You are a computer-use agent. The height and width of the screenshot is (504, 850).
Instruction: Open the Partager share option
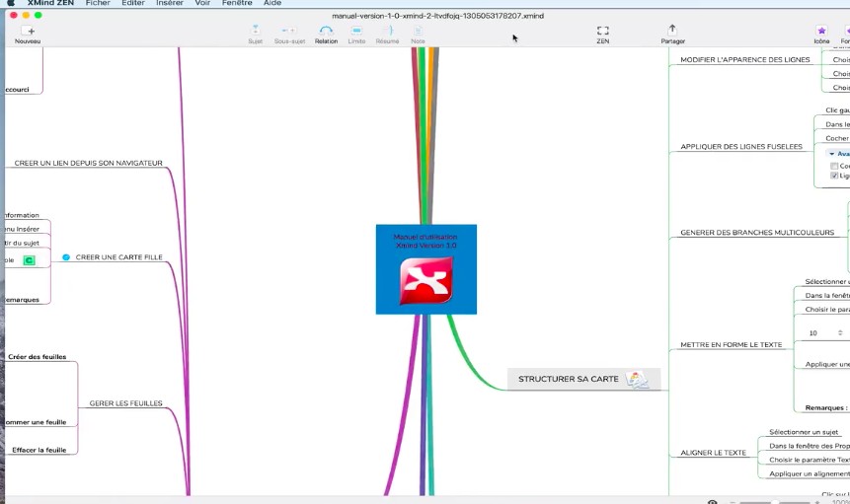pos(672,35)
